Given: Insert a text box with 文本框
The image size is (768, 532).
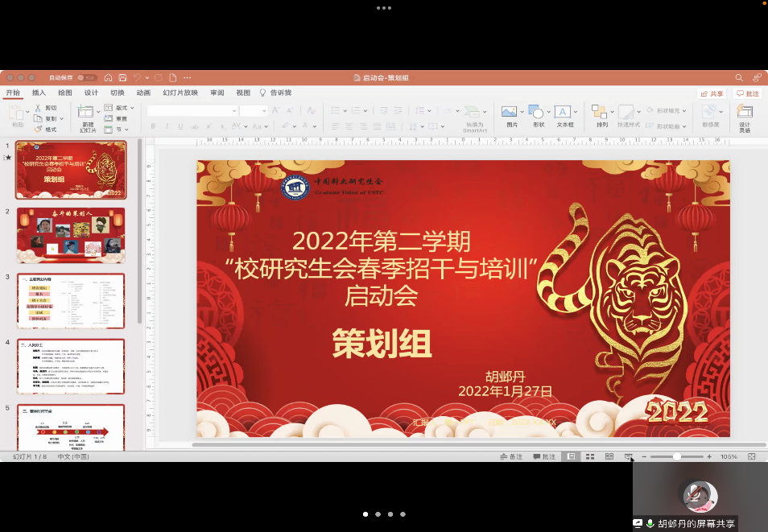Looking at the screenshot, I should click(x=564, y=113).
